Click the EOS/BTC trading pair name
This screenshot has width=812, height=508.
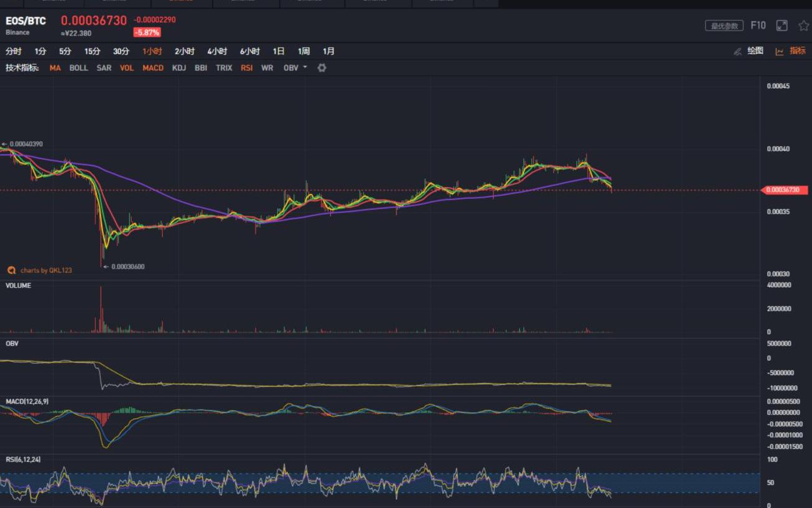pyautogui.click(x=25, y=21)
